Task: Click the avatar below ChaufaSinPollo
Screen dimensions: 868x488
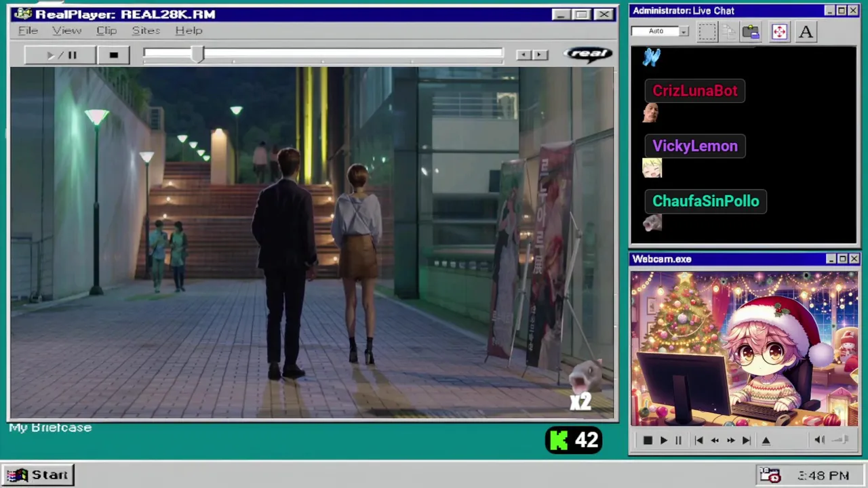Action: 652,223
